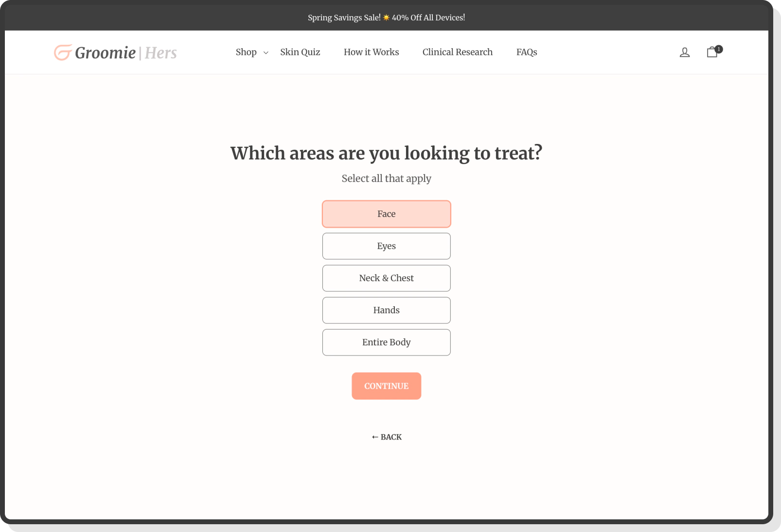
Task: Click the cart badge showing 1 item
Action: [x=719, y=49]
